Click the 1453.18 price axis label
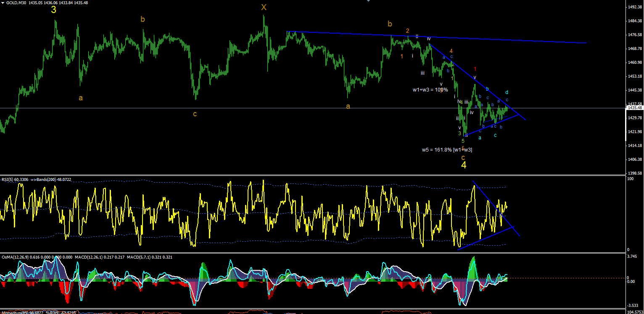 tap(635, 76)
